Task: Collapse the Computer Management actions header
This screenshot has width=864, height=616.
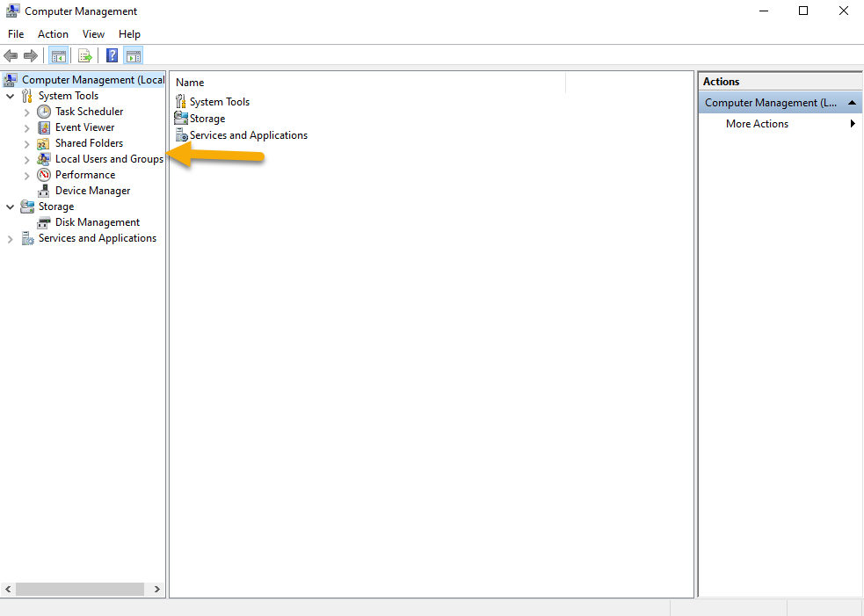Action: point(852,103)
